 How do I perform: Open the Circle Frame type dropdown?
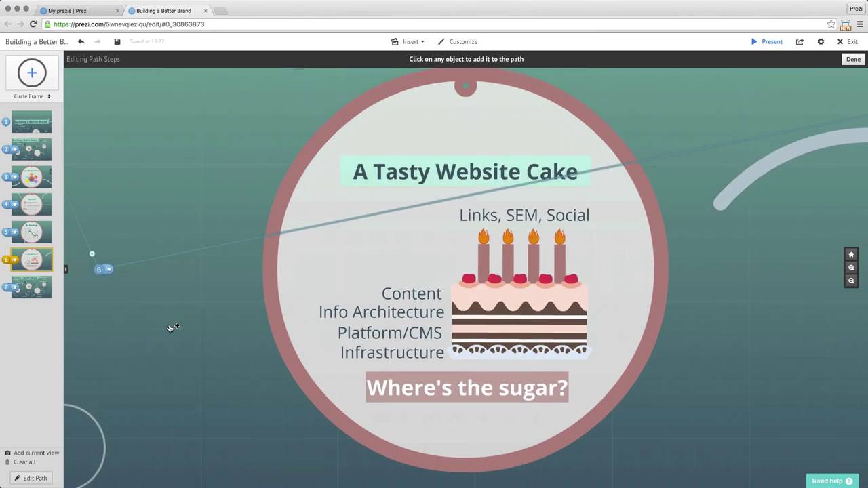point(32,96)
